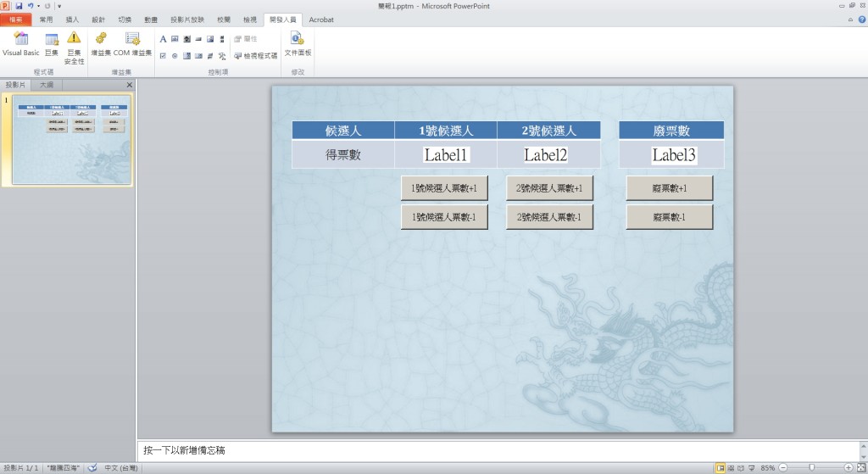868x474 pixels.
Task: Open the 增益集 add-ins dialog
Action: [101, 44]
